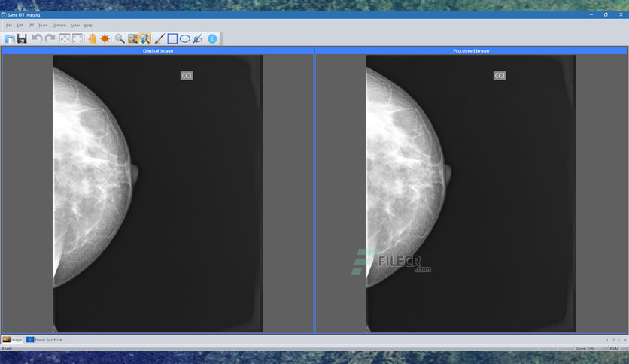Fit image to window with inward-arrows icon
629x364 pixels.
pos(65,38)
